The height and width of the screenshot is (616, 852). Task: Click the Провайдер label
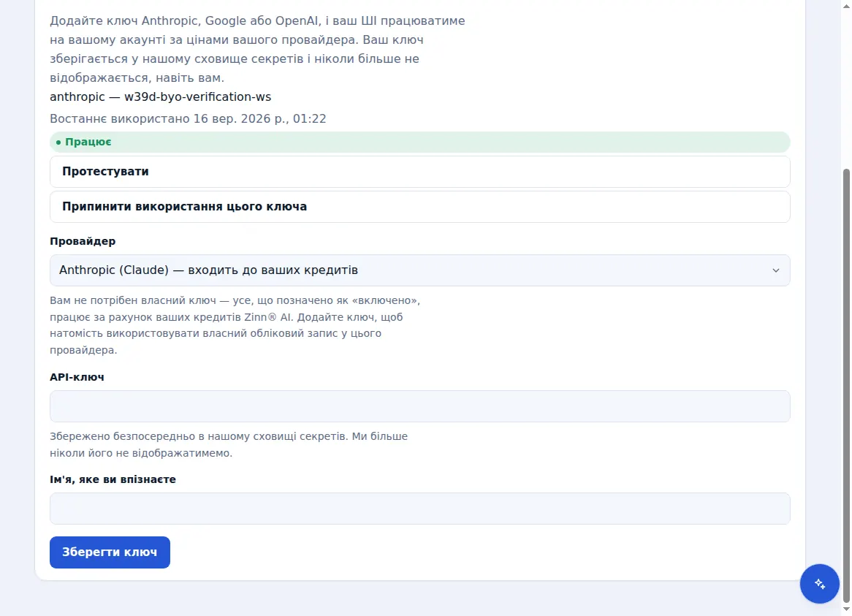(x=83, y=241)
